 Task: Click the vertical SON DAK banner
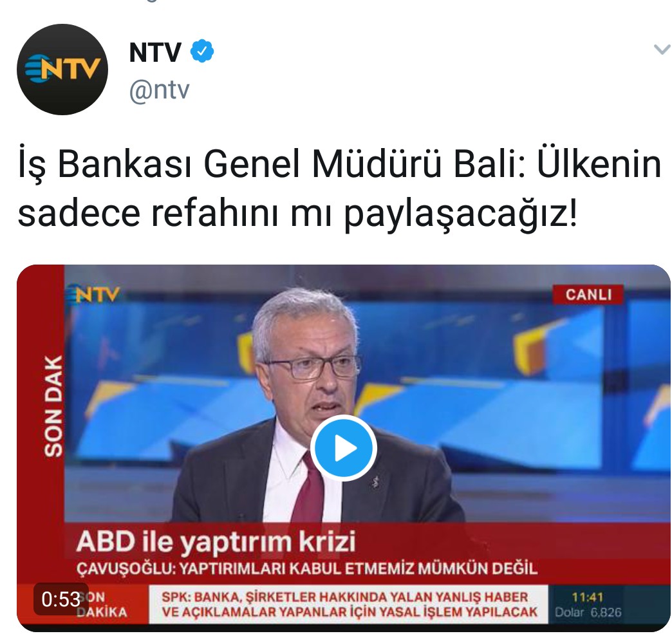pos(53,406)
